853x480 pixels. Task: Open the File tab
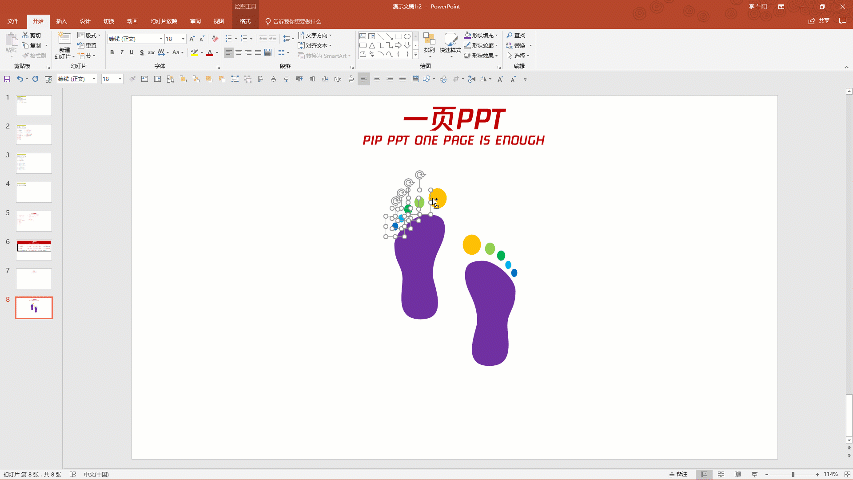tap(12, 20)
